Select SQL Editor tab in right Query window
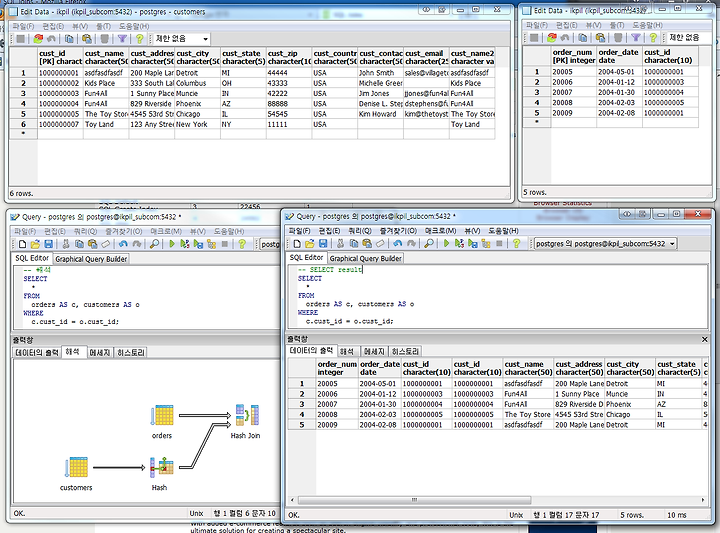Viewport: 720px width, 533px height. [306, 258]
